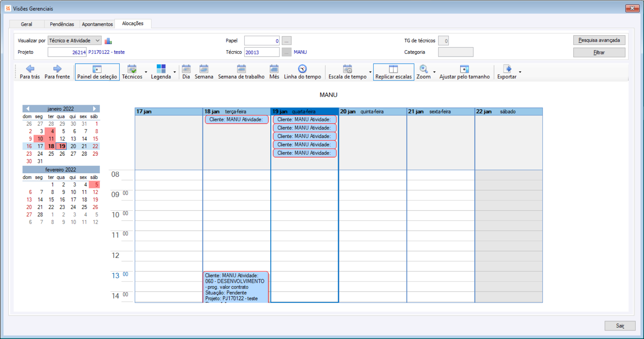Open the Visualizar por combo box

point(75,41)
